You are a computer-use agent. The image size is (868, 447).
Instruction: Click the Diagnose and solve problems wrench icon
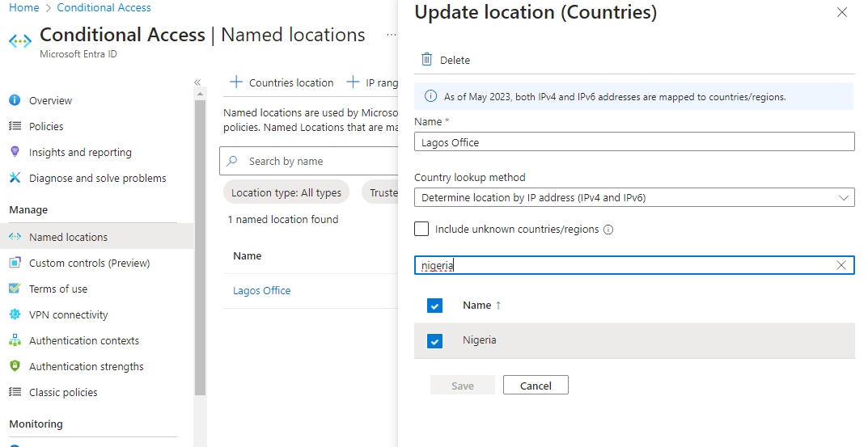[x=15, y=178]
